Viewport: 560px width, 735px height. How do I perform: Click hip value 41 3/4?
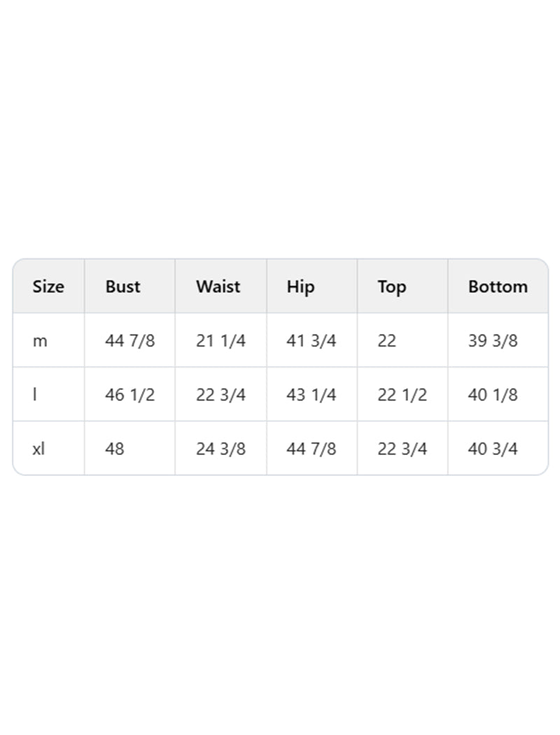tap(311, 341)
